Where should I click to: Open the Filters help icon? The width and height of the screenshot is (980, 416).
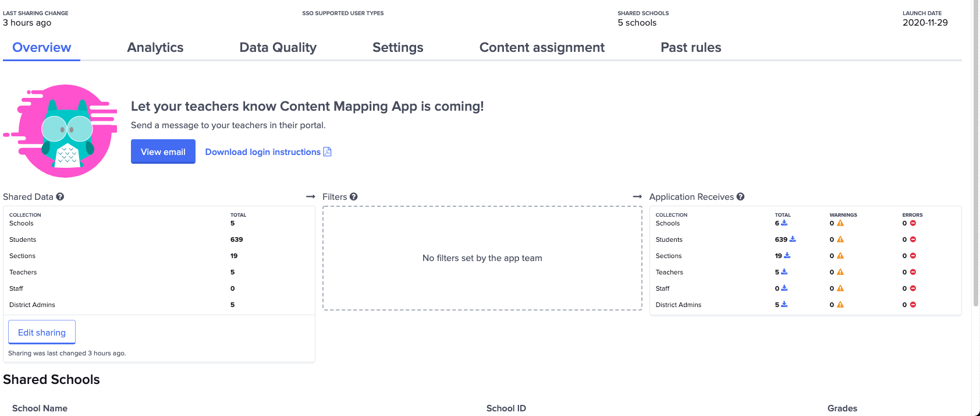(354, 197)
